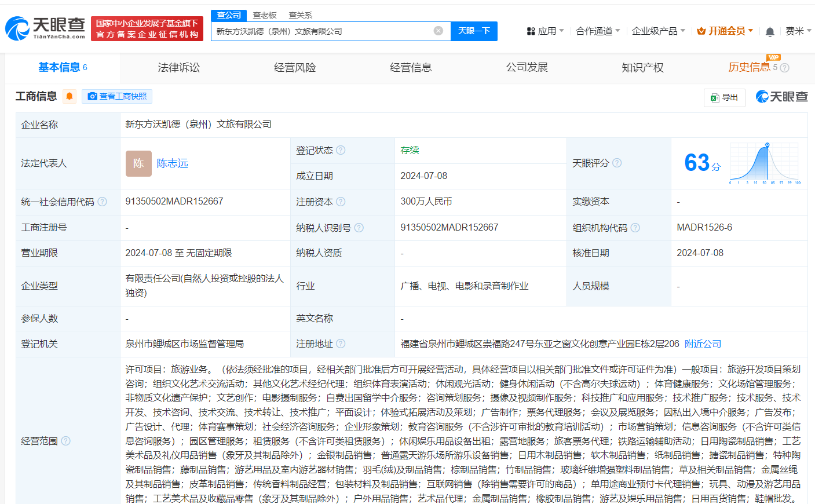The height and width of the screenshot is (504, 815).
Task: Click the 导出 export button
Action: point(724,97)
